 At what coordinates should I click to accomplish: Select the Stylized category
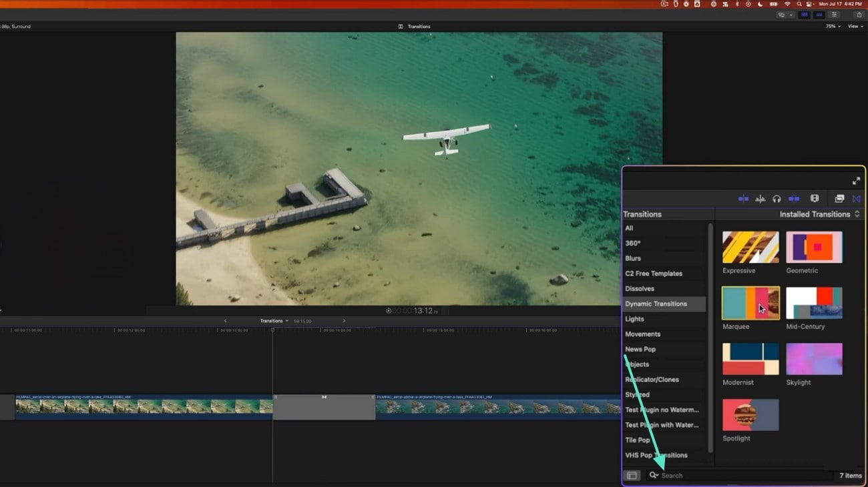[664, 395]
